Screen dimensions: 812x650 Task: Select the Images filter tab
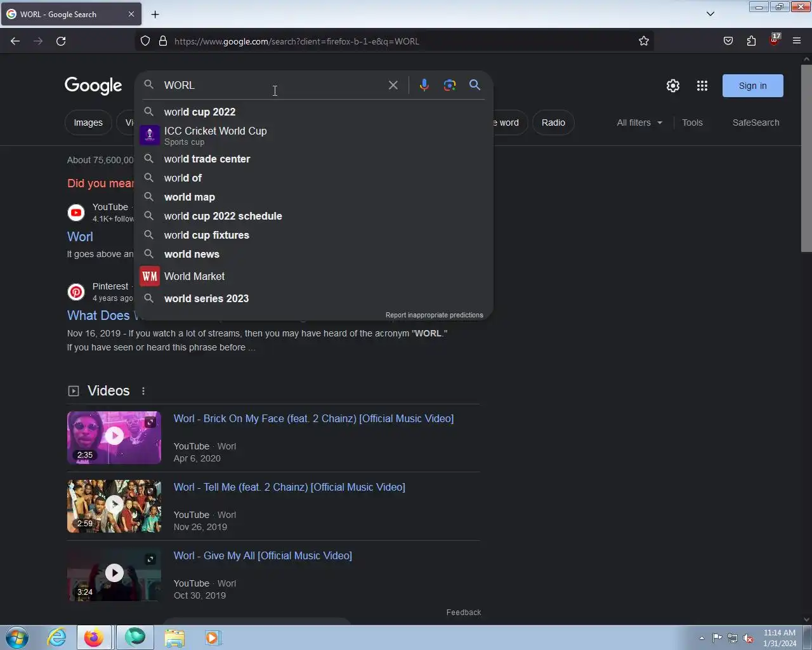click(88, 123)
